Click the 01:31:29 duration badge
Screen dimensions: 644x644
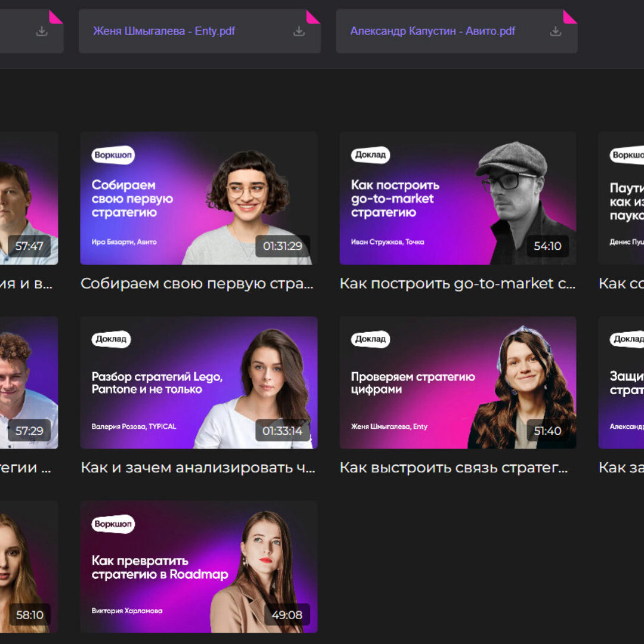pos(283,246)
